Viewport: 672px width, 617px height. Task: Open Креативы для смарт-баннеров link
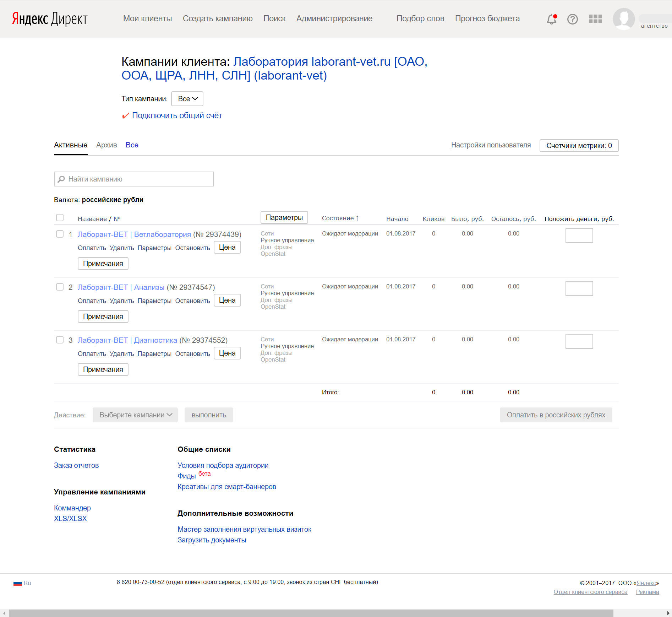coord(227,487)
